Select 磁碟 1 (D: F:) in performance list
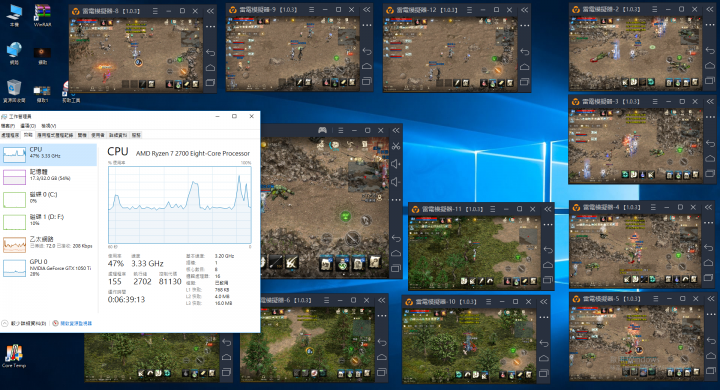Viewport: 720px width, 390px height. [49, 221]
